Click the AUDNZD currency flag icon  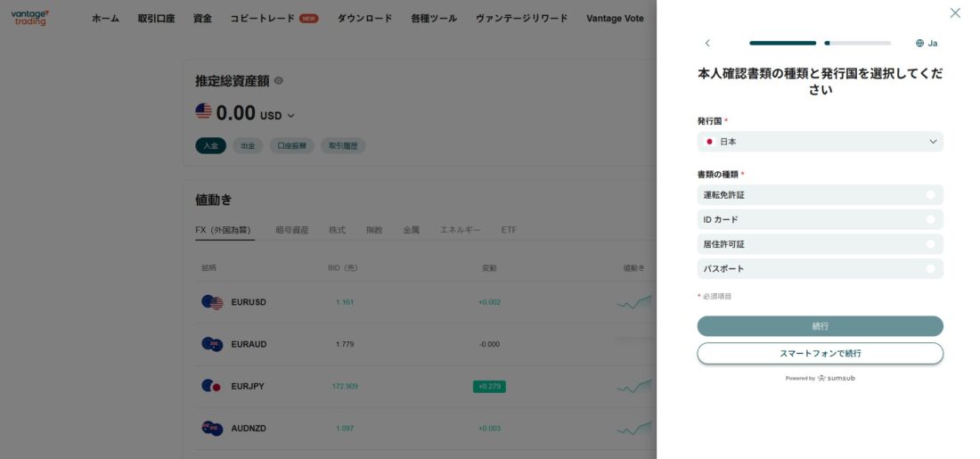click(211, 428)
